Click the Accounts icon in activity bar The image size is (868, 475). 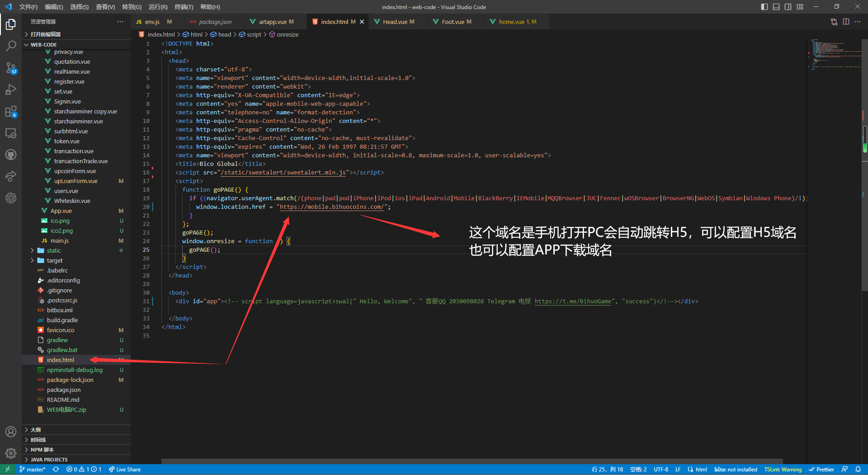click(x=11, y=432)
